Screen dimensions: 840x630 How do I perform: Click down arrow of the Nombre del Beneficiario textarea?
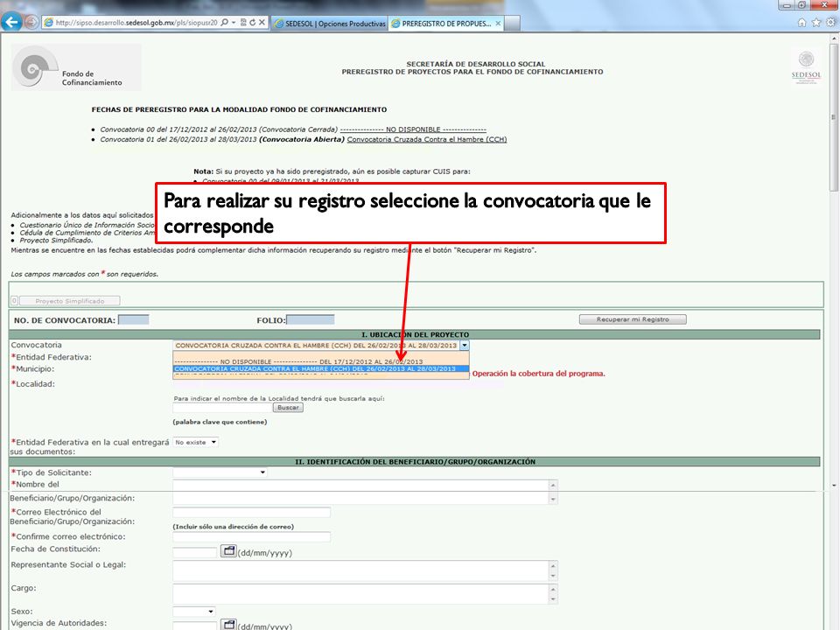click(553, 500)
